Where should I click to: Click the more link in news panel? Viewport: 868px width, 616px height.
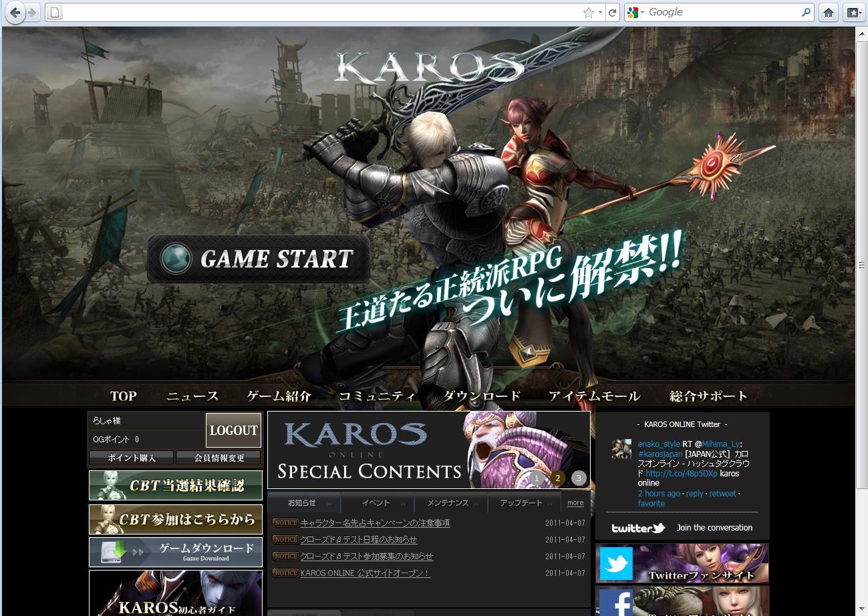[x=575, y=503]
